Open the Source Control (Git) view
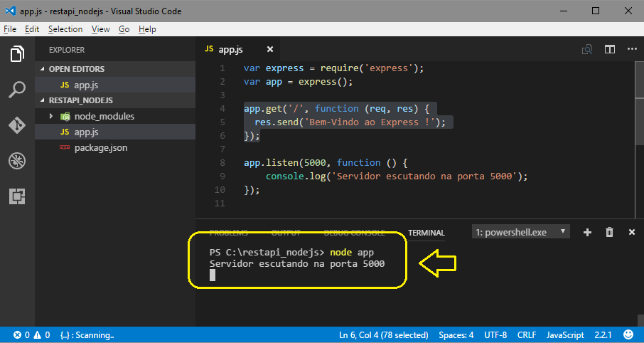Screen dimensions: 644x343 17,125
